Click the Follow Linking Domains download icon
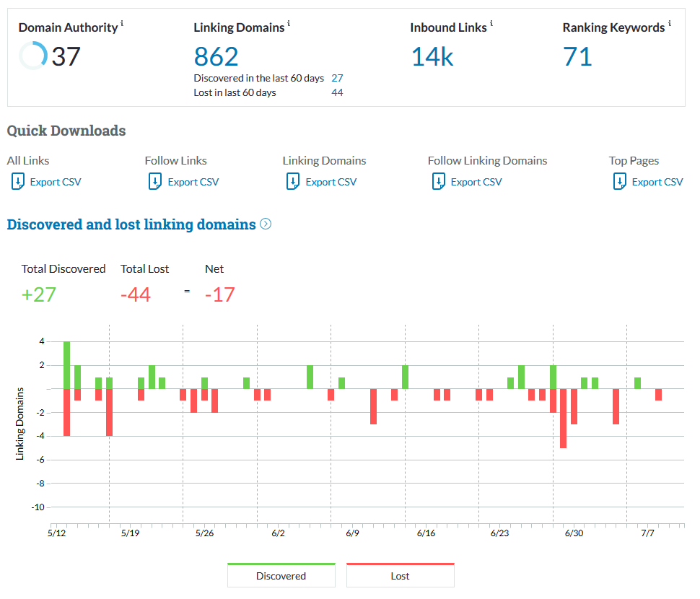 438,182
